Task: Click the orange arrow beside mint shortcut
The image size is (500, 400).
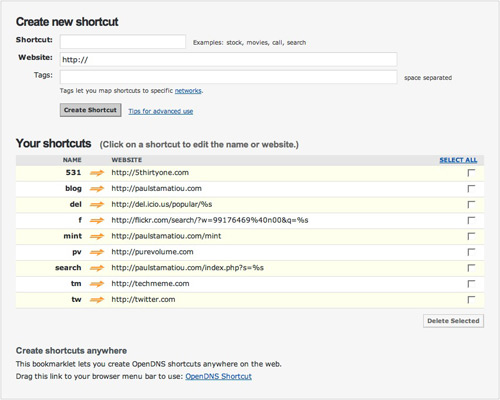Action: pyautogui.click(x=97, y=236)
